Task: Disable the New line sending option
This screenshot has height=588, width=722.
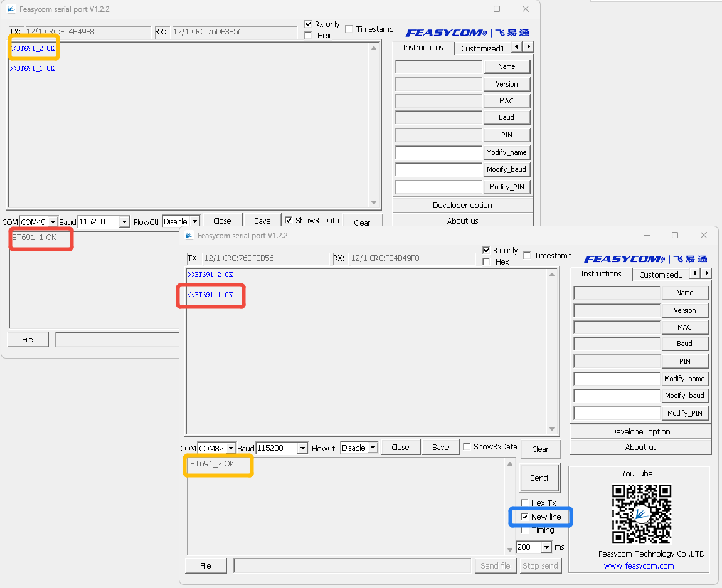Action: (525, 517)
